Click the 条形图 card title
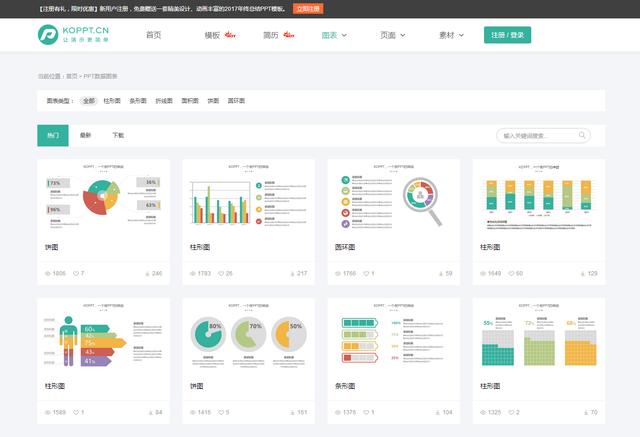Image resolution: width=640 pixels, height=437 pixels. 345,386
